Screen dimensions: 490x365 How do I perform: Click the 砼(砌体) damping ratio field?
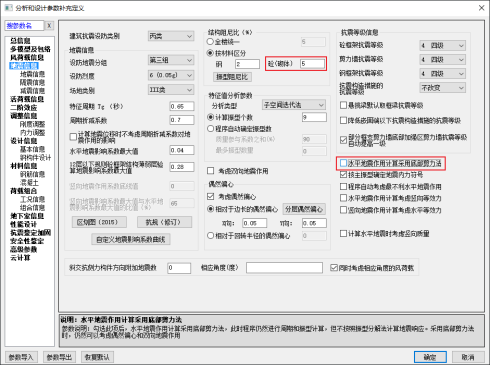pos(312,63)
